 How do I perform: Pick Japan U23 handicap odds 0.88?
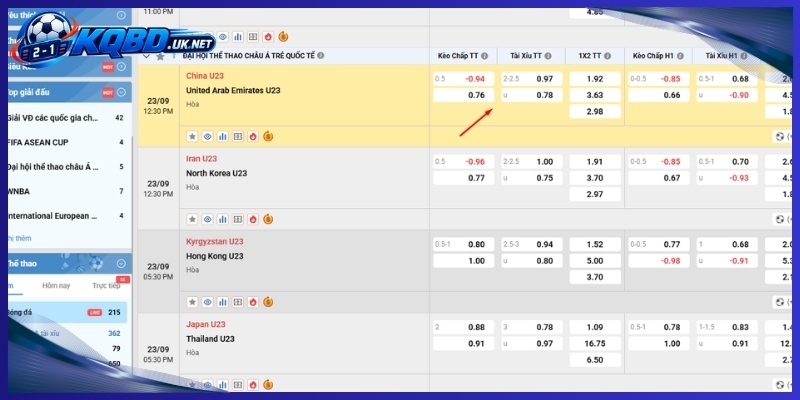click(463, 328)
